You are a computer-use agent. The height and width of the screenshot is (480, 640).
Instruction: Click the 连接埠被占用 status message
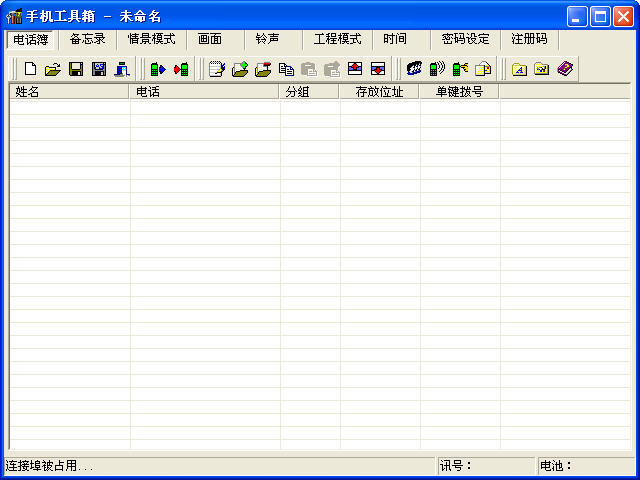(49, 466)
